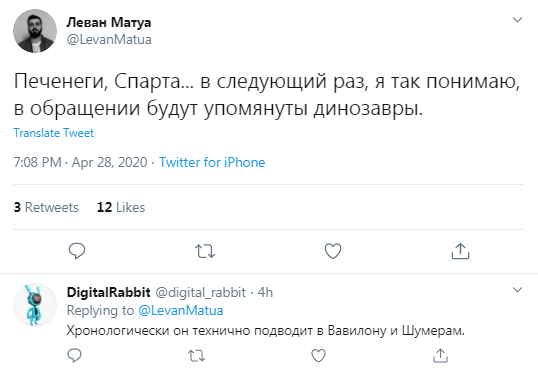This screenshot has width=538, height=373.
Task: Click the 7:08 PM Apr 28, 2020 timestamp
Action: [x=80, y=162]
